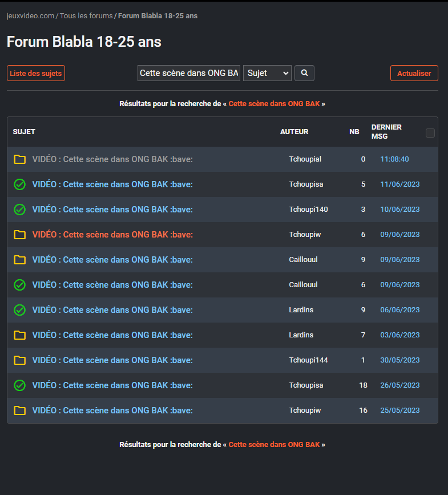Click the green checkmark icon dated 06/06/2023
Screen dimensions: 448x495
point(20,310)
